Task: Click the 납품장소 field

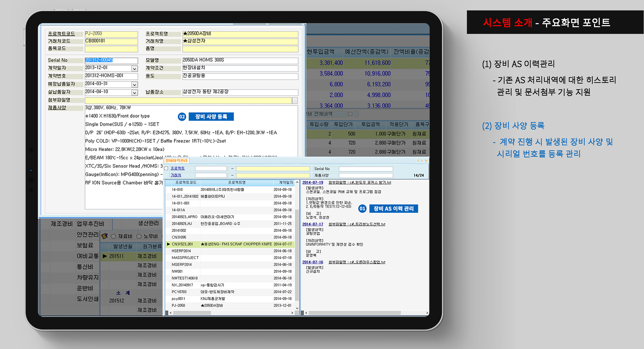Action: point(240,92)
